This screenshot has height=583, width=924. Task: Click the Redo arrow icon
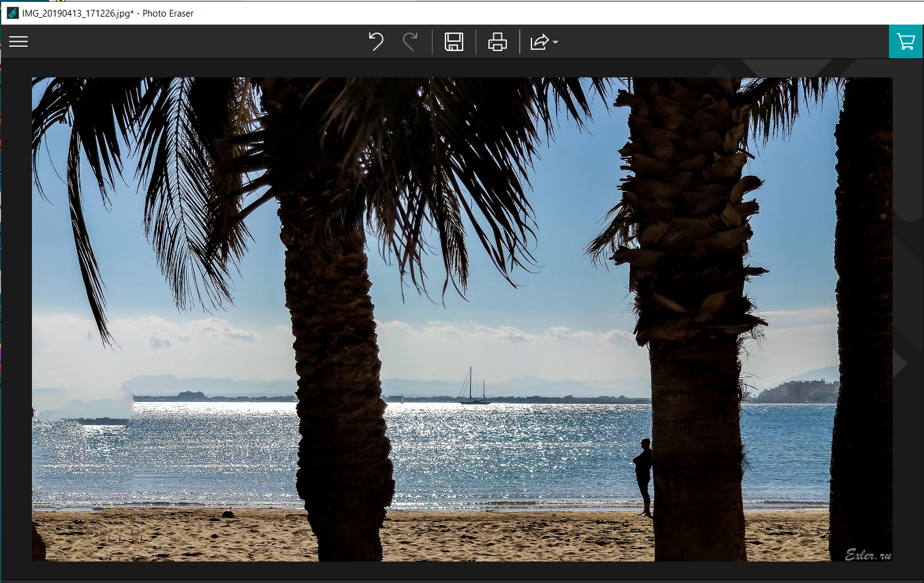410,42
